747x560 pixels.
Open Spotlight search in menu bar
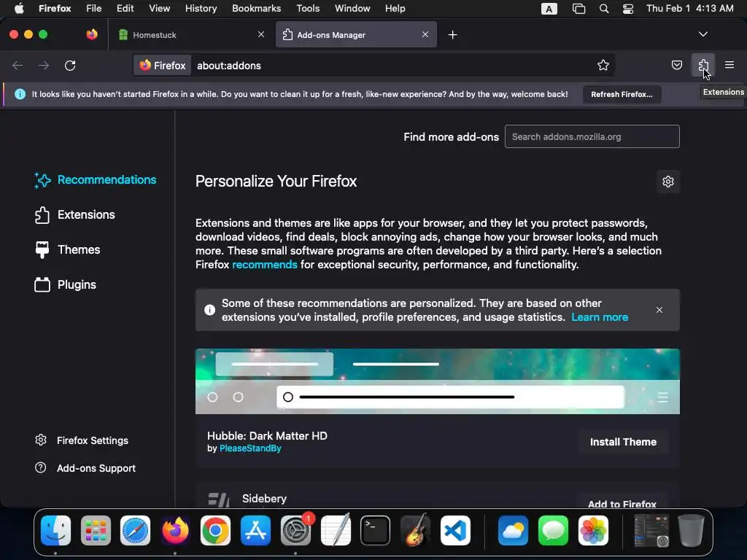(603, 9)
